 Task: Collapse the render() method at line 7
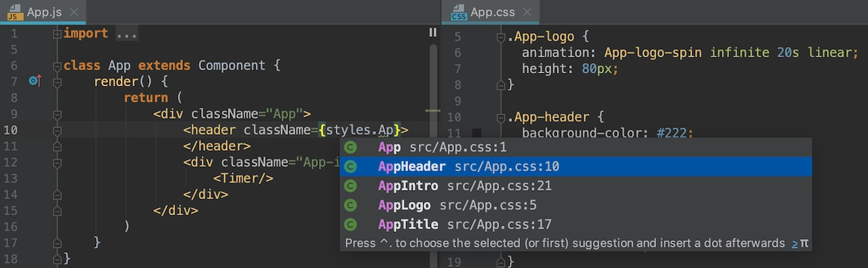57,82
